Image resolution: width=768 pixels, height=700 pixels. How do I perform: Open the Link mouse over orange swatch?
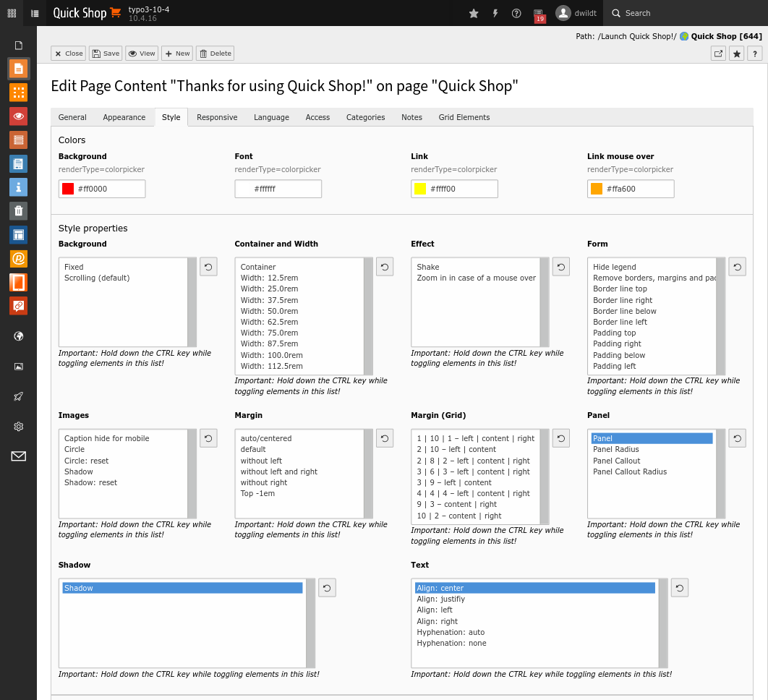coord(597,189)
